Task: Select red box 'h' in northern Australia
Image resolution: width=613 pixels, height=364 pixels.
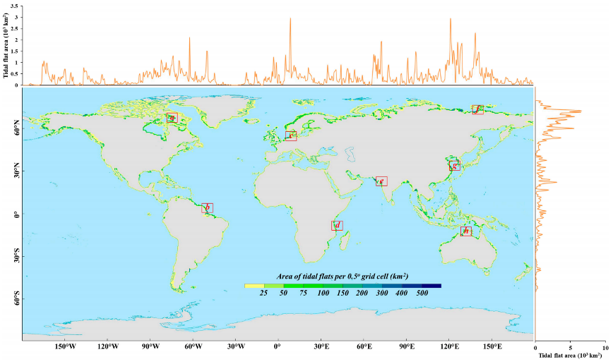Action: 465,231
